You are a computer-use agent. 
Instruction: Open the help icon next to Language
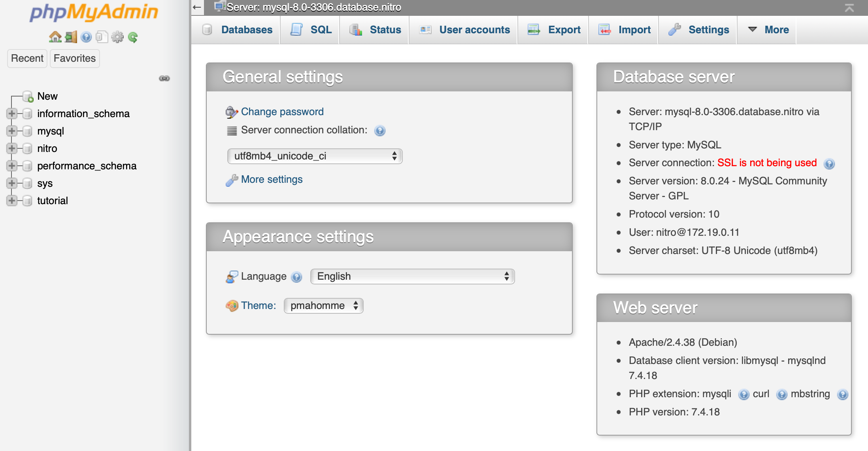tap(296, 277)
